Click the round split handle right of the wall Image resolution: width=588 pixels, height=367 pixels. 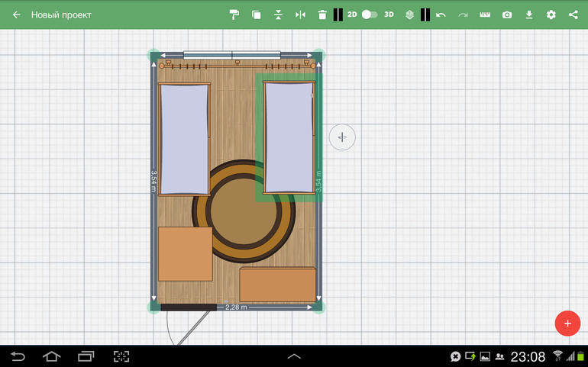coord(342,137)
